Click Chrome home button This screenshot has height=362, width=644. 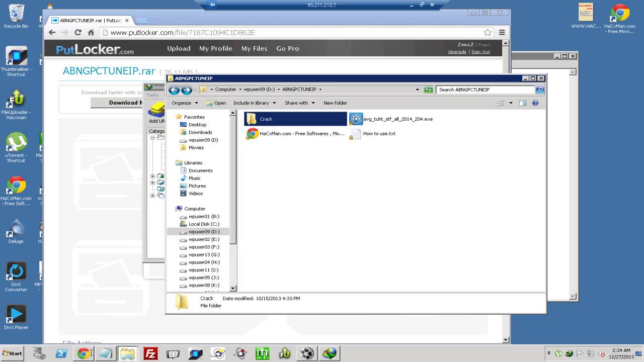coord(91,32)
